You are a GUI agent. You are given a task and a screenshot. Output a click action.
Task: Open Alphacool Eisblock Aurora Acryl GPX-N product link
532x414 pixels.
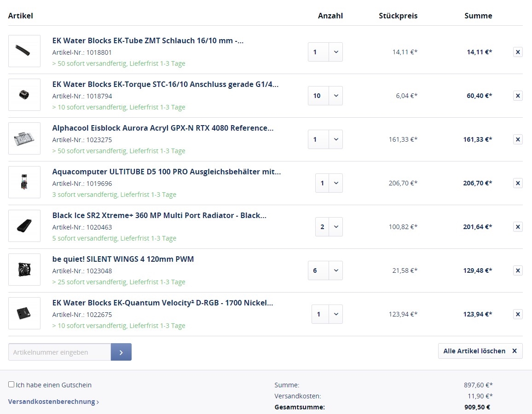coord(163,128)
